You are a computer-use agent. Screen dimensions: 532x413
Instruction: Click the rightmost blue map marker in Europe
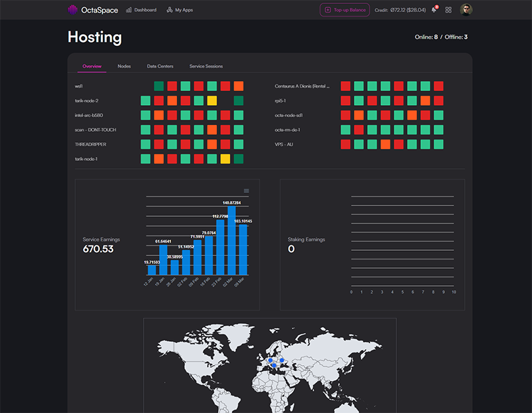[282, 360]
